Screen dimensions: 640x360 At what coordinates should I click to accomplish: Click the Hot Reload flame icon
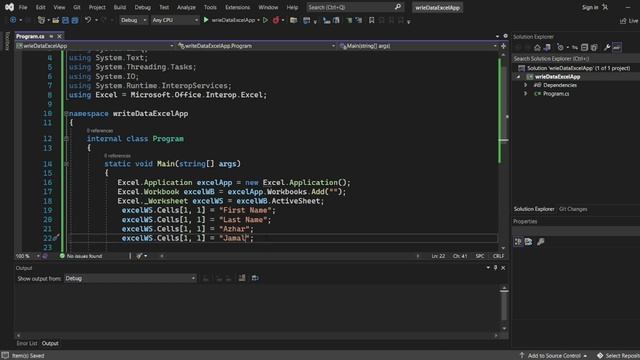pos(276,20)
